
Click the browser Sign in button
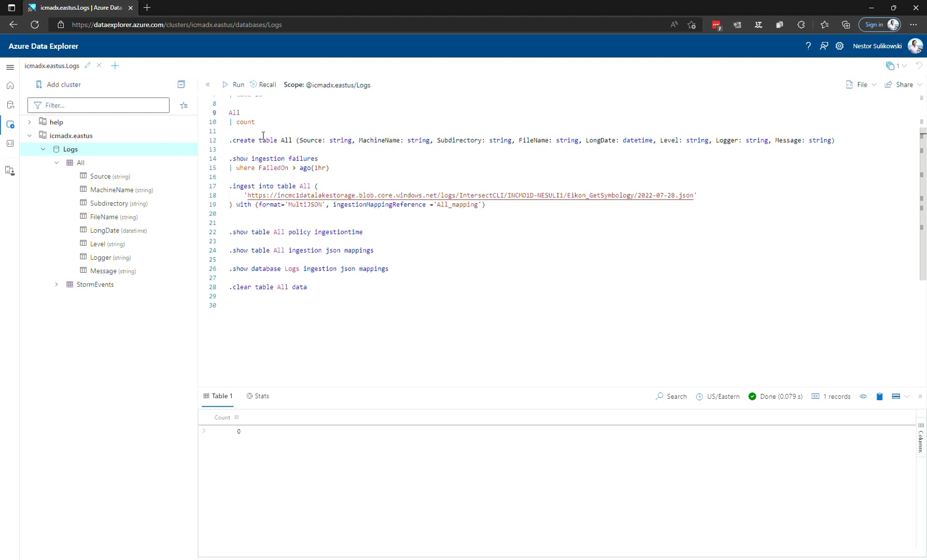[880, 24]
